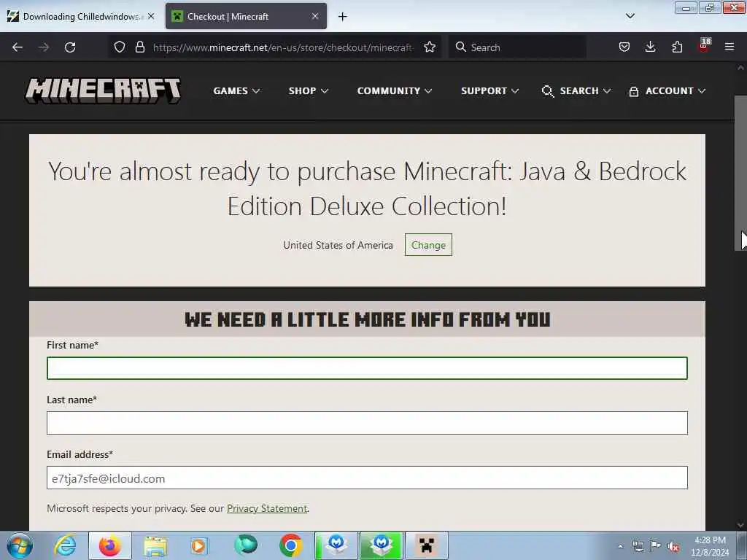Click the Minecraft creeper taskbar icon

click(426, 545)
